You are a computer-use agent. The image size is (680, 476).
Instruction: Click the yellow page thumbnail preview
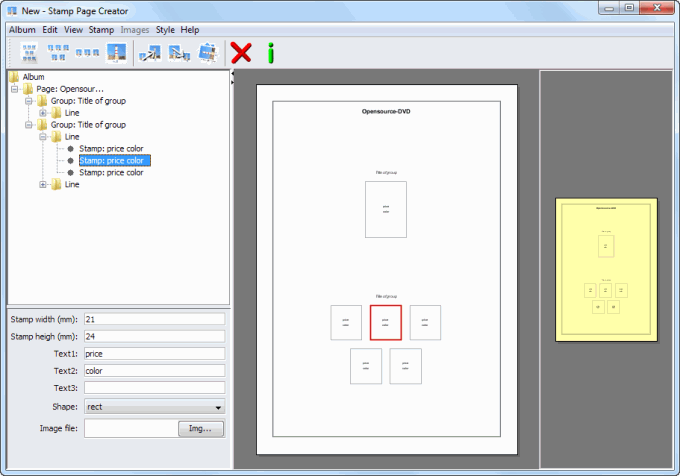(x=607, y=270)
